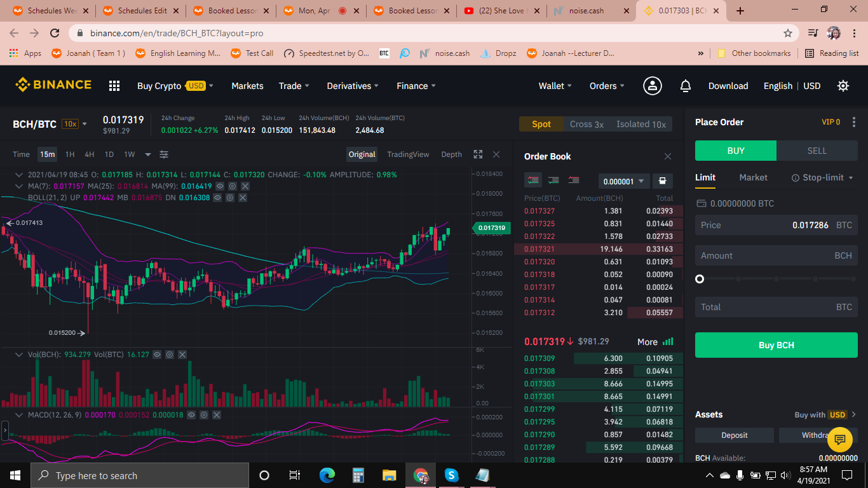This screenshot has width=868, height=488.
Task: Expand the Finance menu
Action: (416, 86)
